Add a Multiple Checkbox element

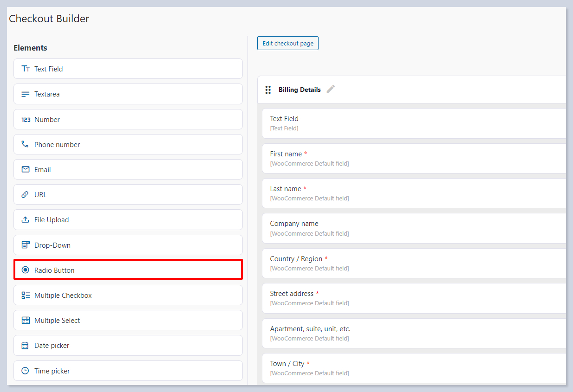pos(128,296)
